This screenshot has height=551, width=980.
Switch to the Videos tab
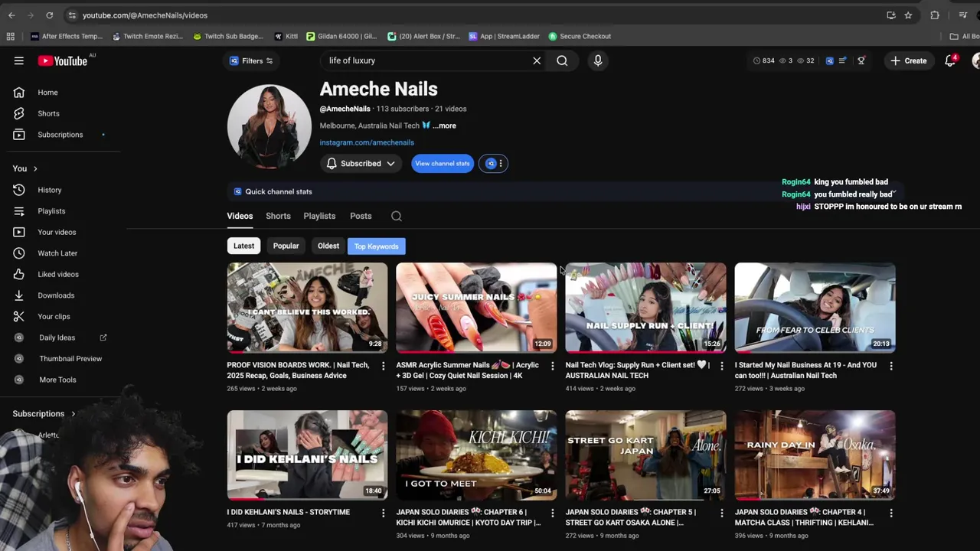[240, 216]
